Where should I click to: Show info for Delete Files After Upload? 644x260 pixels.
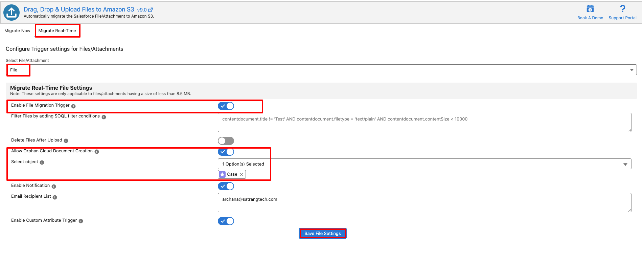tap(66, 141)
